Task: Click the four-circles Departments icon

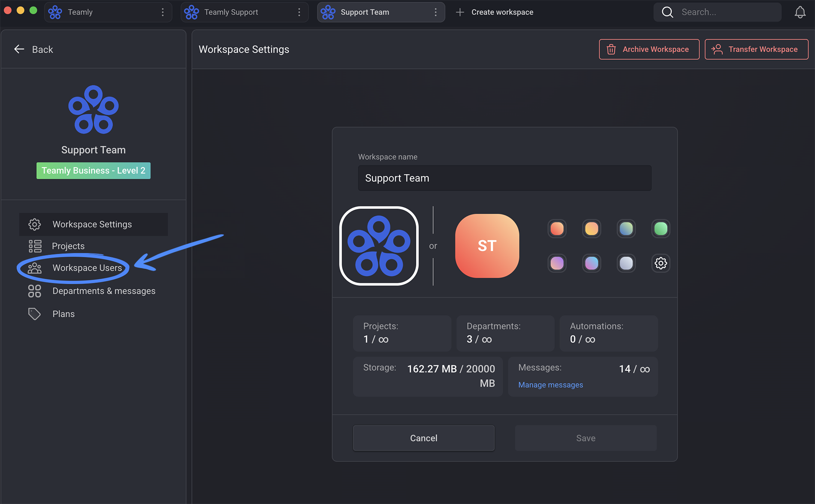Action: tap(34, 291)
